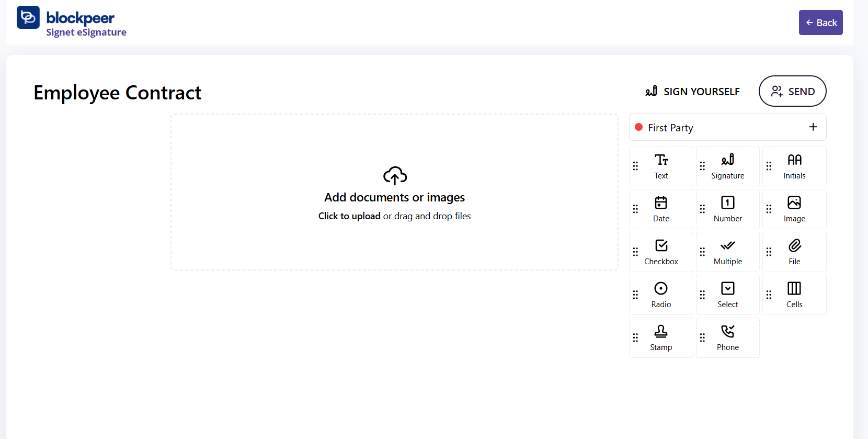
Task: Open SIGN YOURSELF mode
Action: click(692, 91)
